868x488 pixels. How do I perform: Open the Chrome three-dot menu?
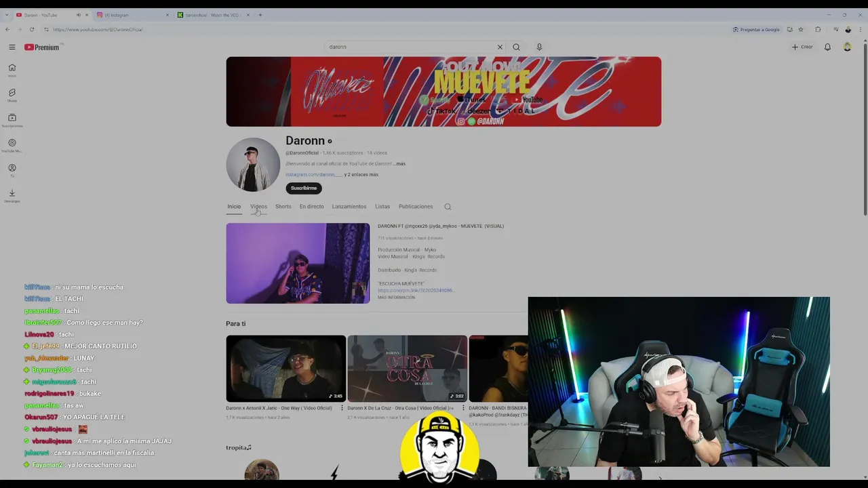861,29
